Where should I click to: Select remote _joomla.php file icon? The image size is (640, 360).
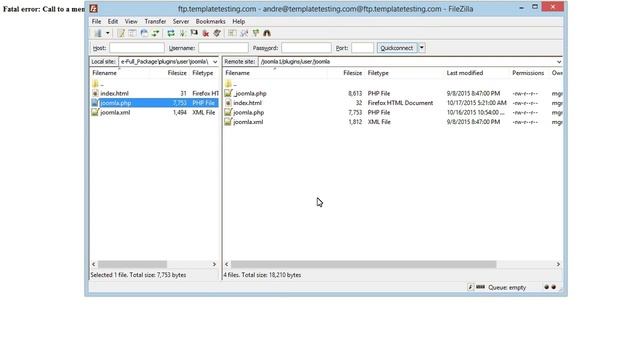228,93
